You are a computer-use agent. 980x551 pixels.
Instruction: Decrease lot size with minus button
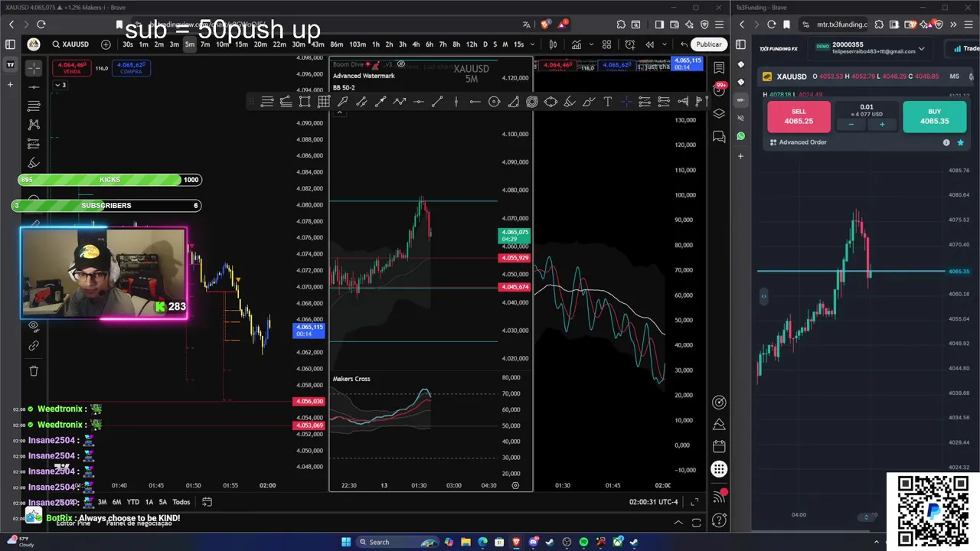click(x=851, y=125)
